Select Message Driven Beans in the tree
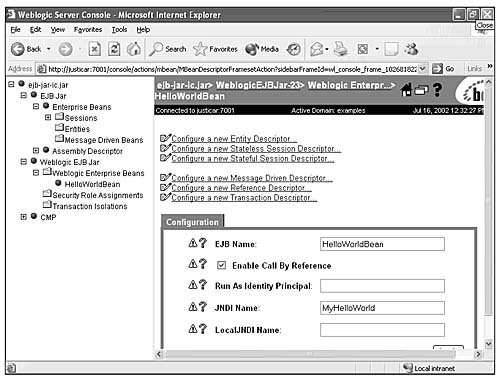Screen dimensions: 500x382 pyautogui.click(x=104, y=140)
